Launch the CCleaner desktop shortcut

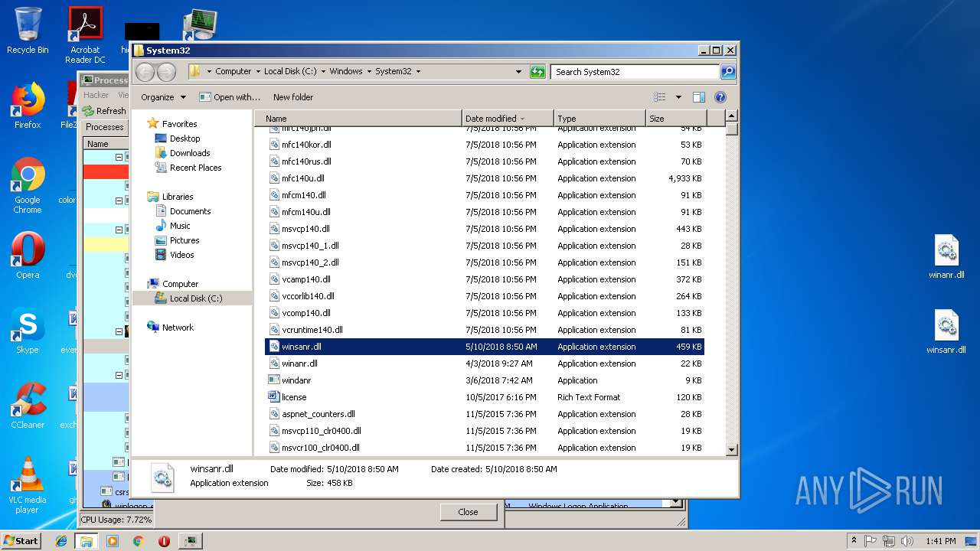tap(28, 406)
